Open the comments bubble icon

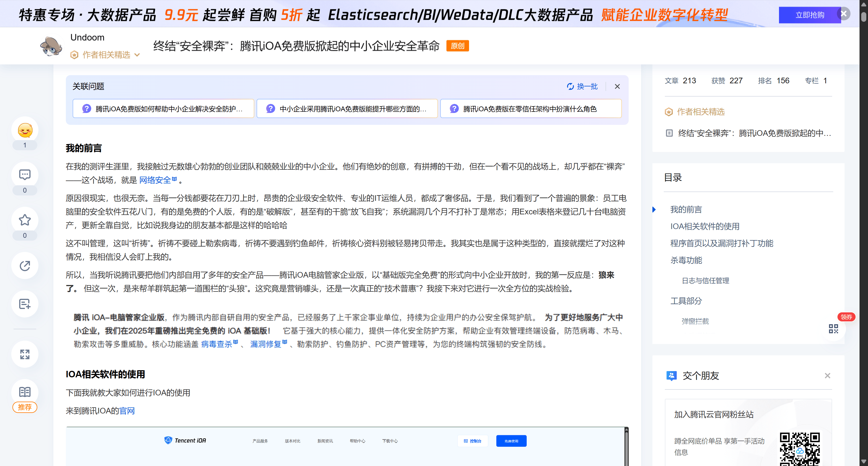[x=25, y=175]
